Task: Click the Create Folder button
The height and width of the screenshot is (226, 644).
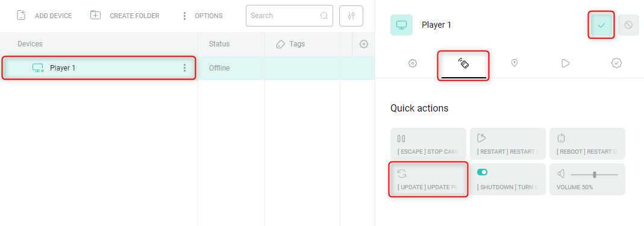Action: [125, 16]
